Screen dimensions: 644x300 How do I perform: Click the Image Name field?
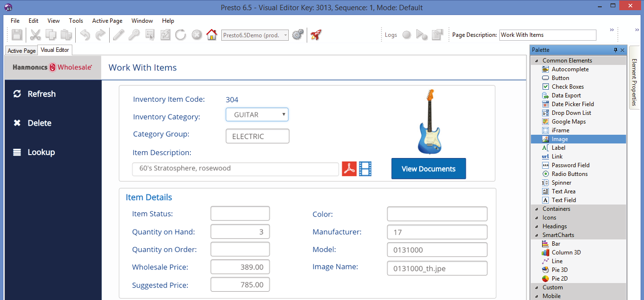pyautogui.click(x=437, y=268)
